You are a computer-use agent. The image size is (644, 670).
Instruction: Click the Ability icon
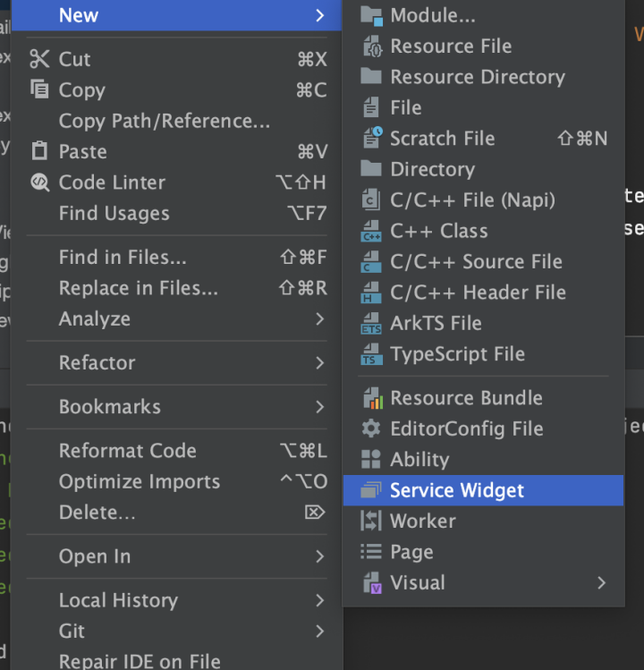370,460
